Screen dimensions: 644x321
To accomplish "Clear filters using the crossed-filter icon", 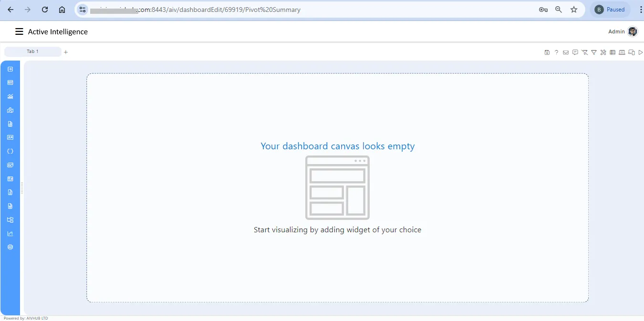I will coord(585,52).
